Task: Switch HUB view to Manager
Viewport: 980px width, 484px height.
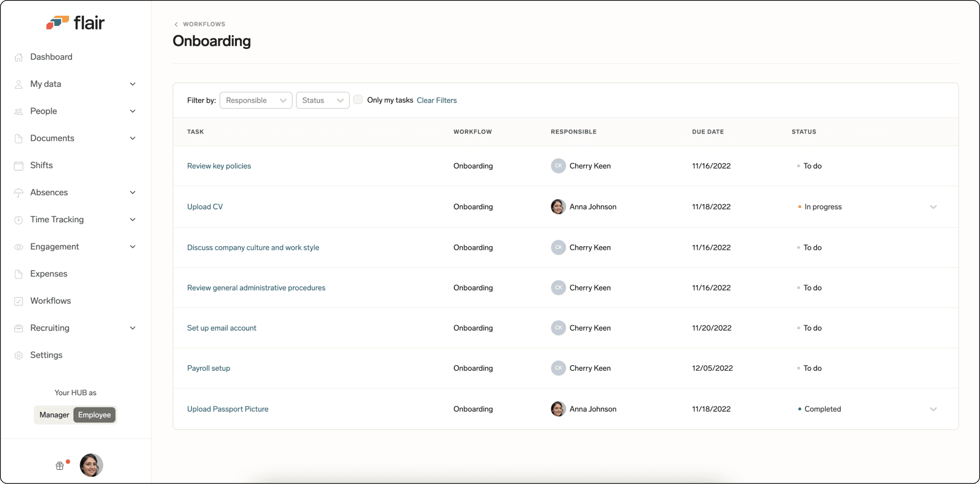Action: pos(54,415)
